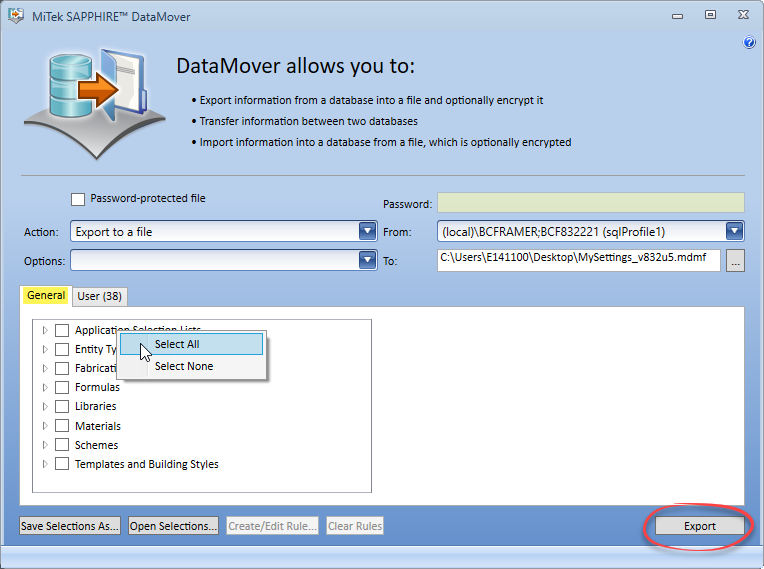764x569 pixels.
Task: Click the Export button
Action: (x=700, y=526)
